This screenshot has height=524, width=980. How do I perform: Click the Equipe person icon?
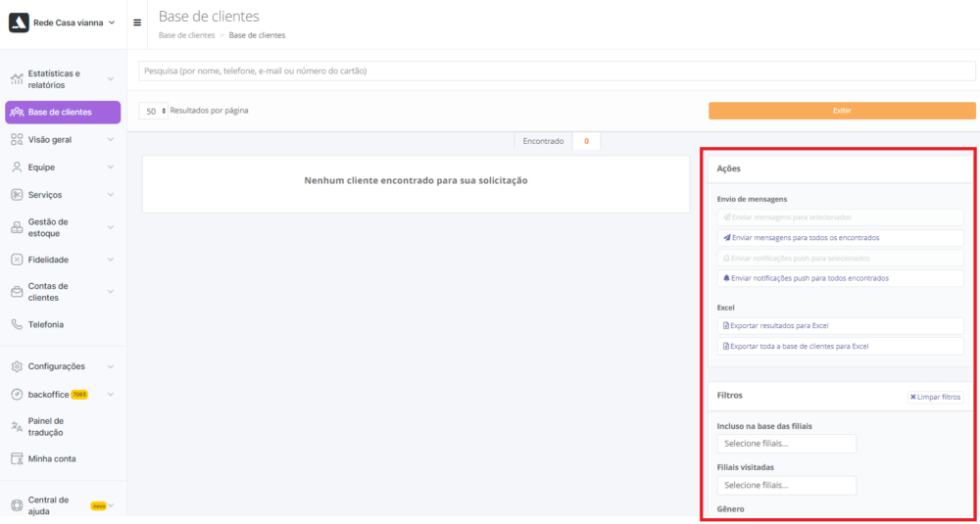click(17, 167)
